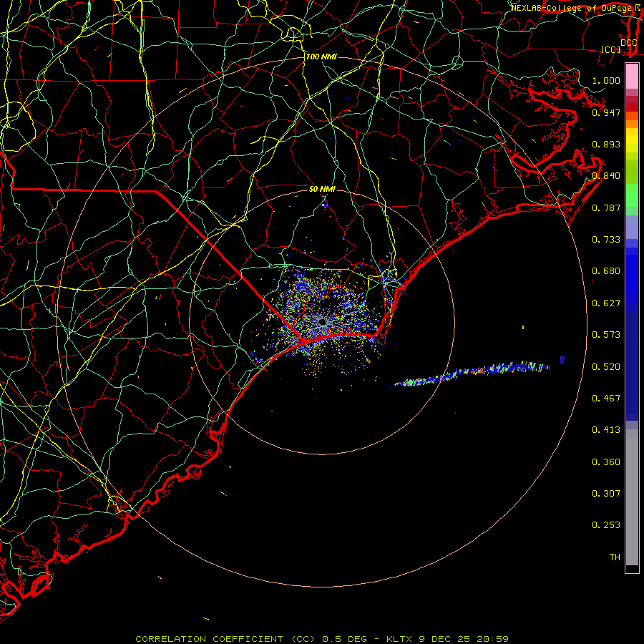This screenshot has width=644, height=644.
Task: Select the 0.680 scale value
Action: [x=606, y=270]
